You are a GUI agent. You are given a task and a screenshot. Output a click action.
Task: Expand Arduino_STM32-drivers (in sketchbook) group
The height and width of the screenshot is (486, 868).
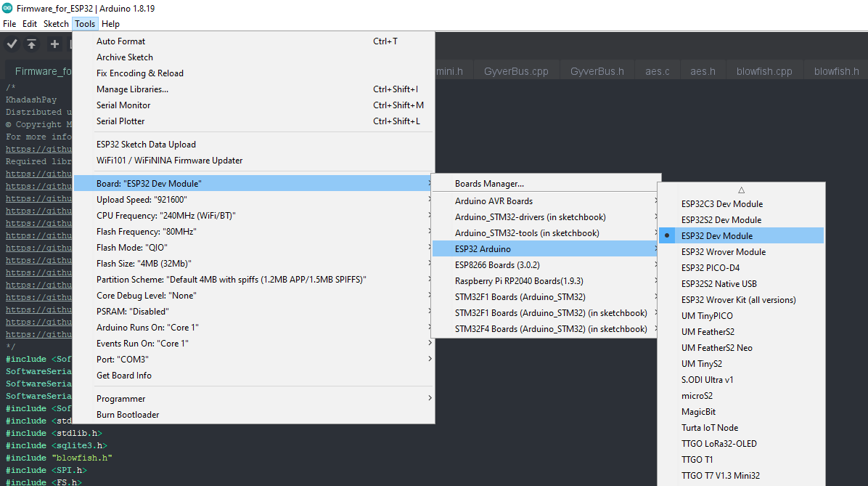pos(545,217)
